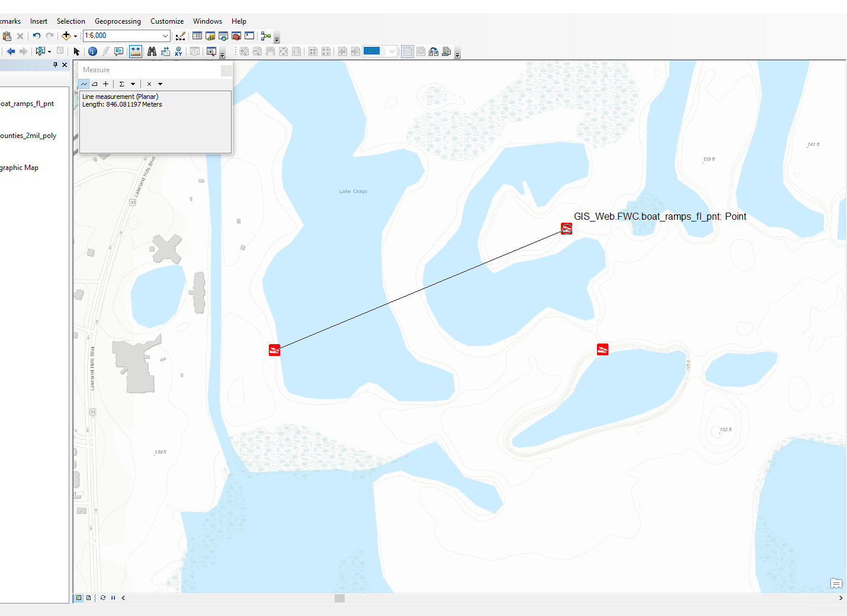Viewport: 847px width, 616px height.
Task: Open the Geoprocessing menu
Action: (118, 21)
